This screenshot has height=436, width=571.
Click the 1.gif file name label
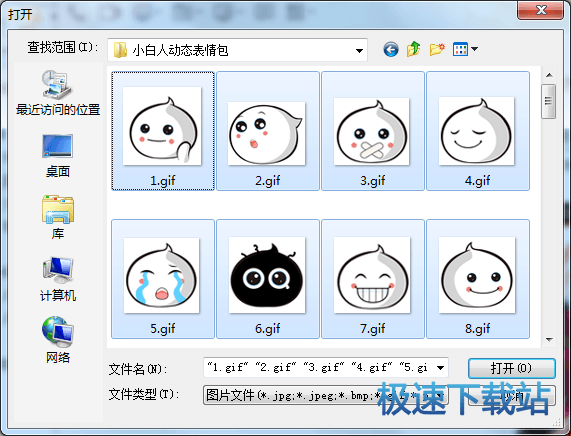pyautogui.click(x=162, y=180)
